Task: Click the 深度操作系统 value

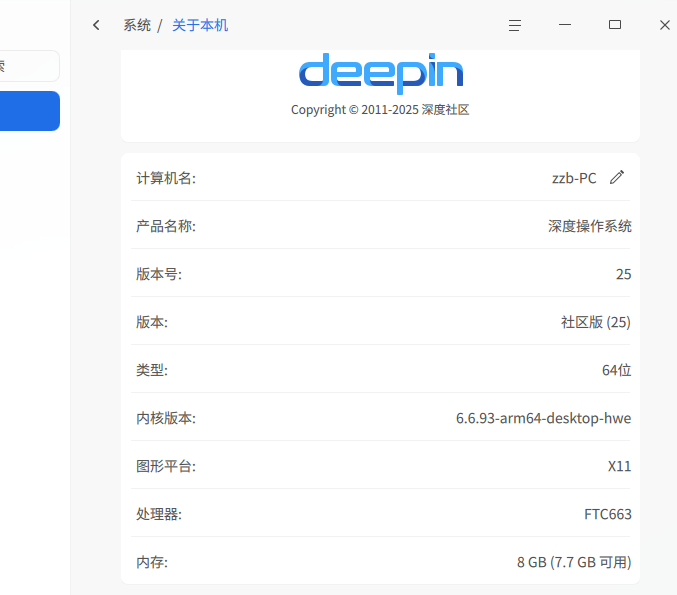Action: point(590,226)
